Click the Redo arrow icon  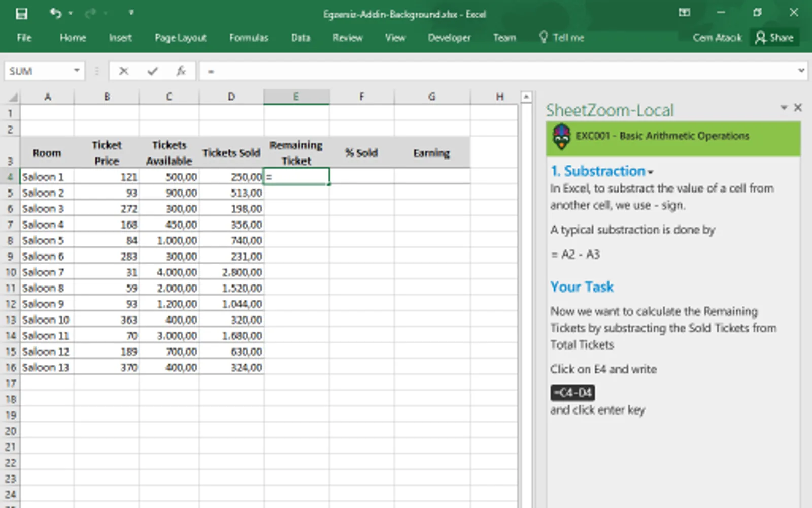click(x=90, y=13)
